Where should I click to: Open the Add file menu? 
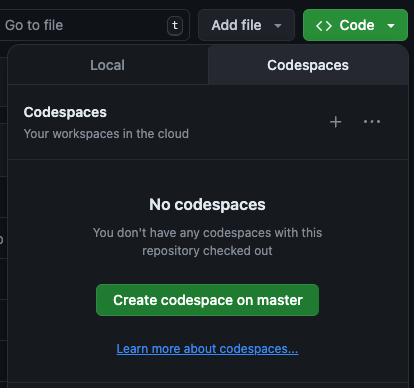pos(246,25)
